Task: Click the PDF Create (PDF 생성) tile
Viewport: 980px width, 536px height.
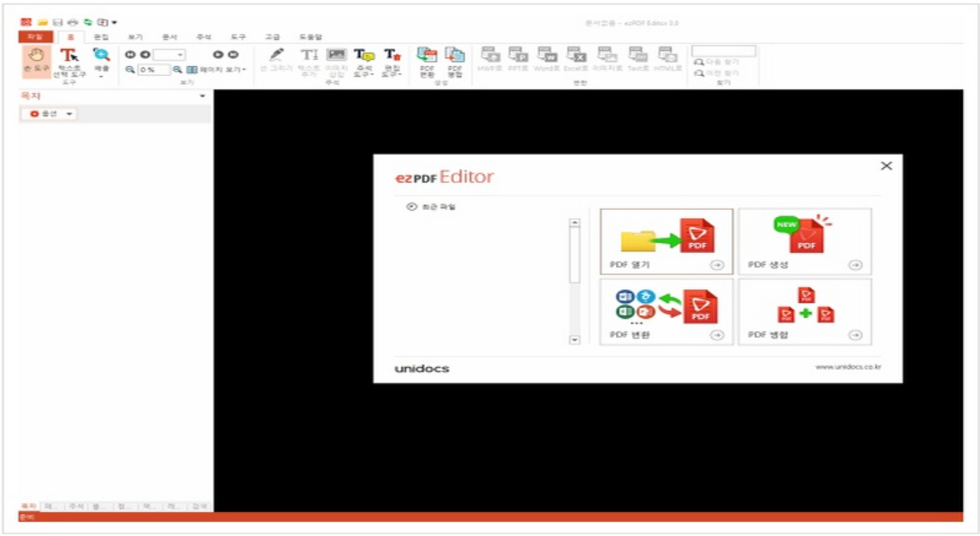Action: pos(805,242)
